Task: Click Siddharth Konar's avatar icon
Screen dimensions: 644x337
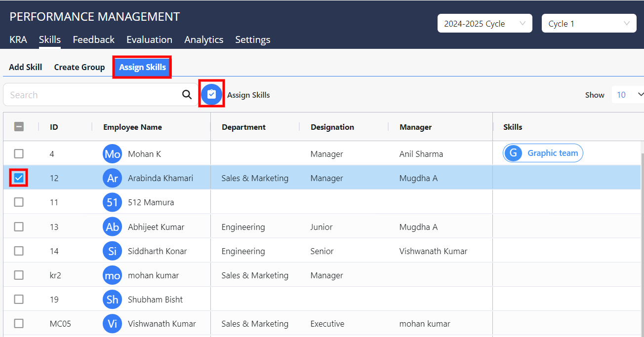Action: pos(112,251)
